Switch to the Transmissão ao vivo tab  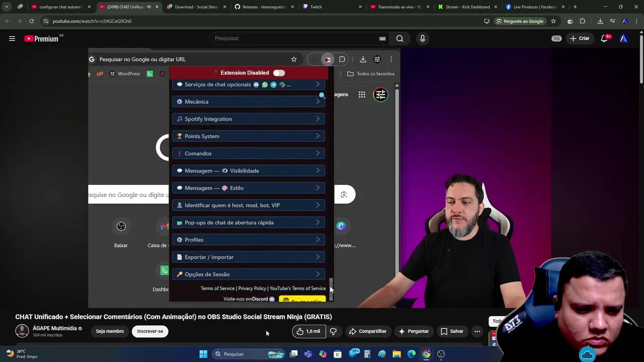coord(399,7)
